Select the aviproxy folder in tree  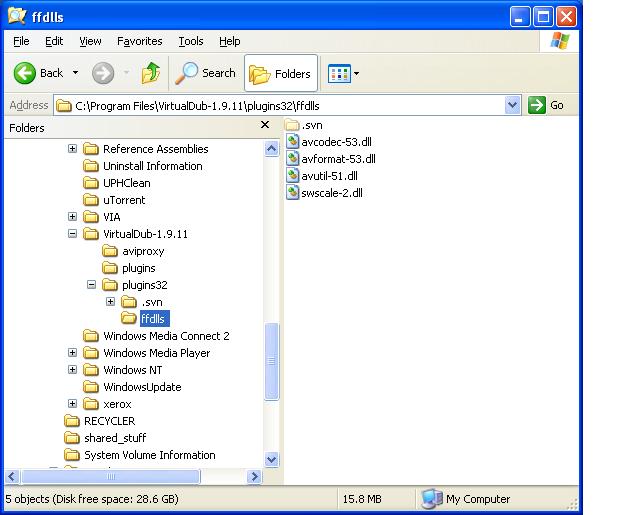point(143,251)
